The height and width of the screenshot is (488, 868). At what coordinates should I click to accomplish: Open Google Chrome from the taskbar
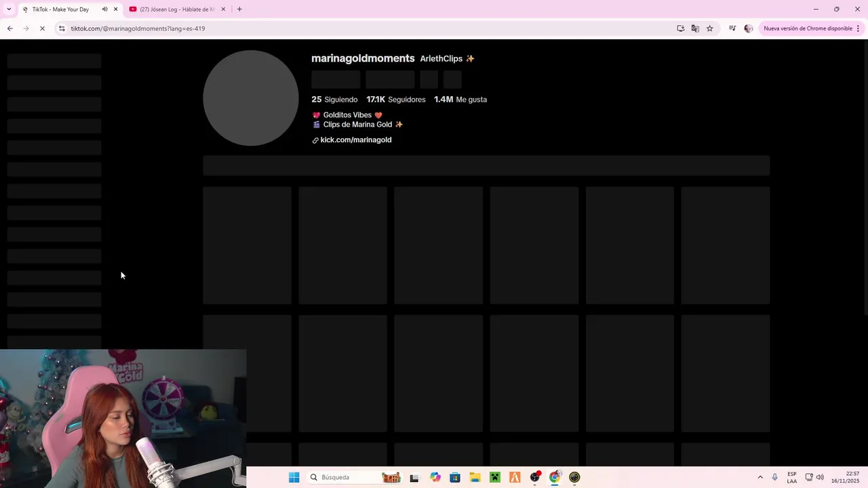click(x=555, y=477)
